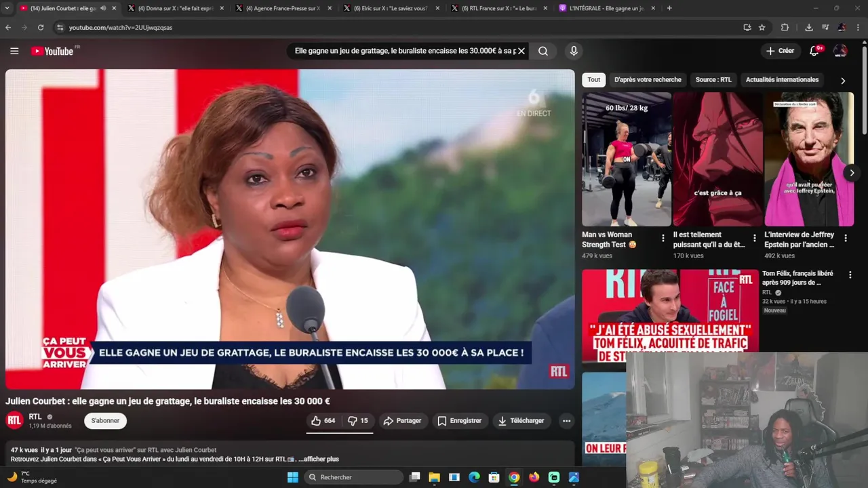Click the youtube.com address bar
Screen dimensions: 868x488
click(x=393, y=28)
